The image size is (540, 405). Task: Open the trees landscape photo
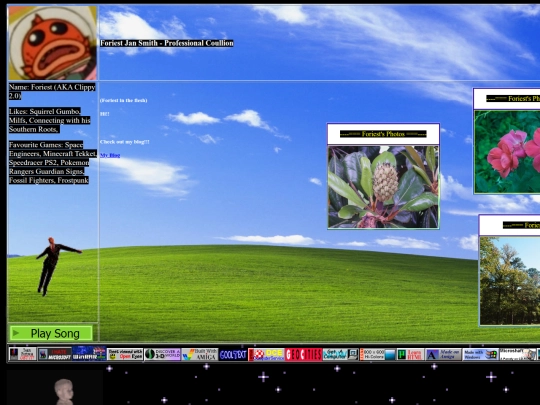[510, 281]
